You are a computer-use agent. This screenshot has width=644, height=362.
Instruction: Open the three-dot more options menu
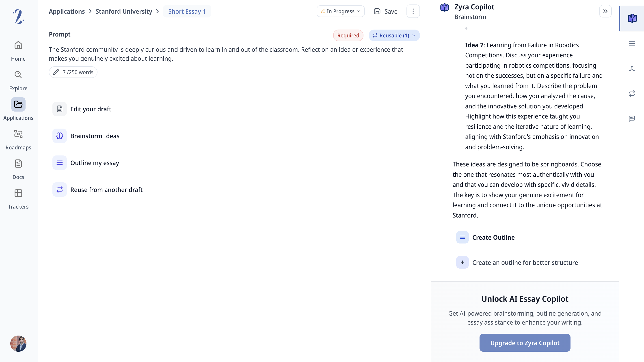(x=413, y=11)
